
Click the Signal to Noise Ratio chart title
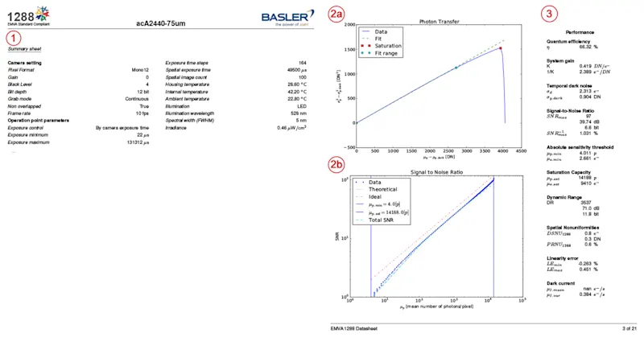pyautogui.click(x=440, y=173)
